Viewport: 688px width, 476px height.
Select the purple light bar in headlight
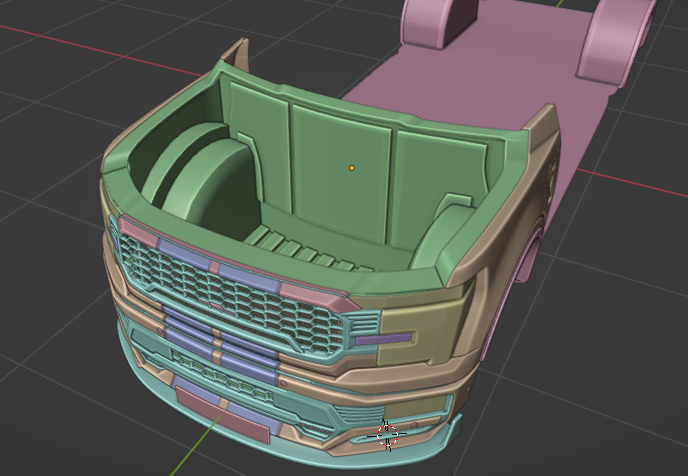click(x=383, y=338)
